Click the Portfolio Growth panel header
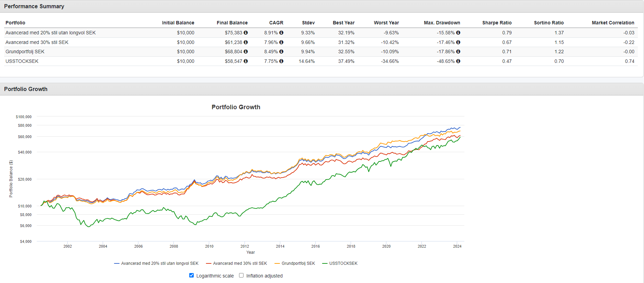Screen dimensions: 644x283 click(x=26, y=89)
